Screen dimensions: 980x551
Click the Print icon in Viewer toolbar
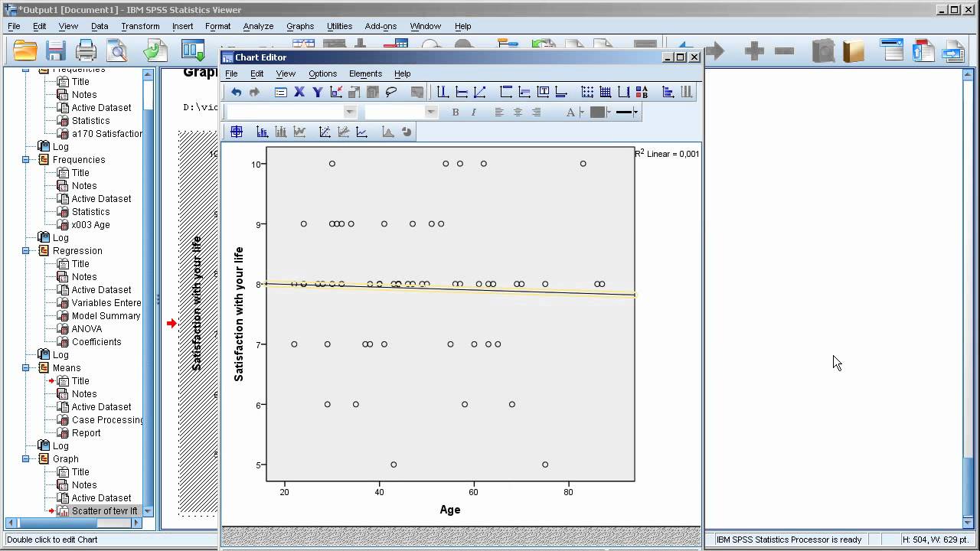[86, 51]
